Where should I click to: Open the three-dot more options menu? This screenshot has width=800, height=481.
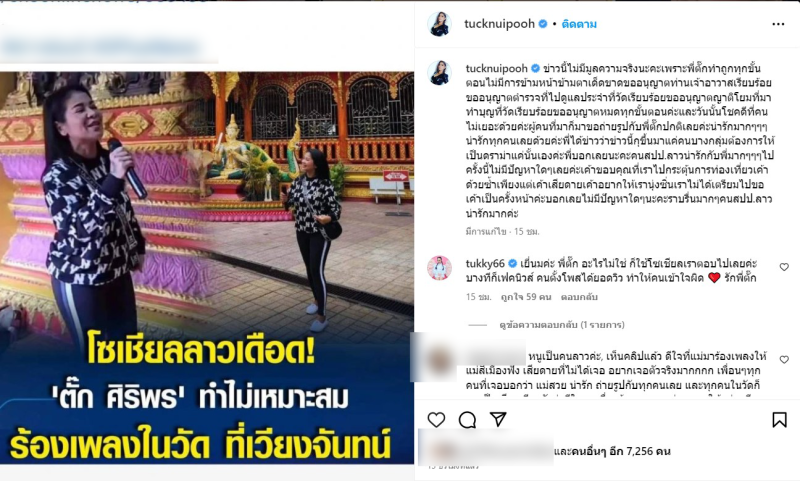coord(778,24)
